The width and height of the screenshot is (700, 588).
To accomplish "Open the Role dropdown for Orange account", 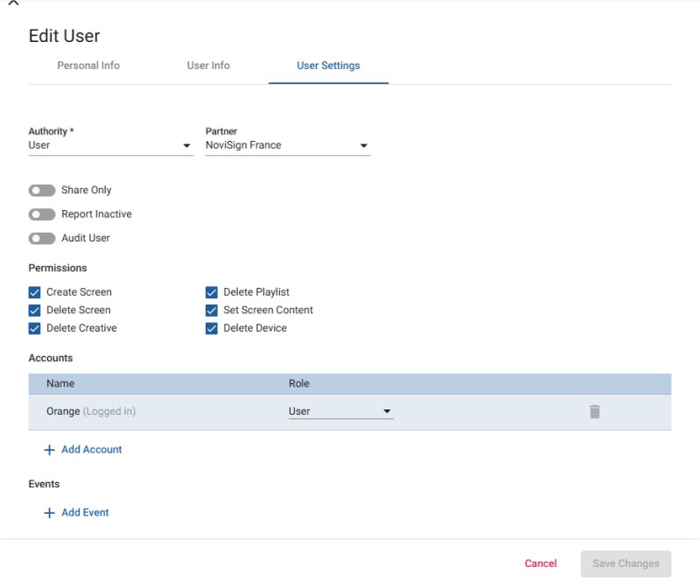I will coord(388,410).
